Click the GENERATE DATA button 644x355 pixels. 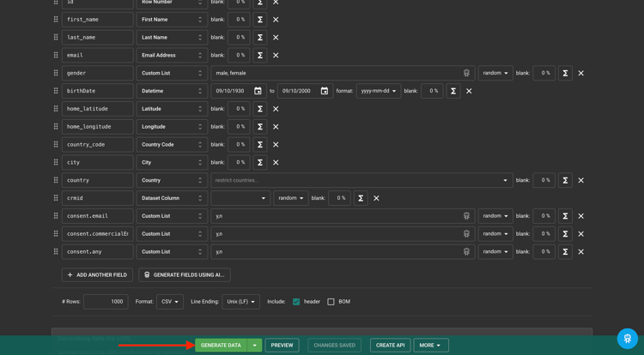221,346
